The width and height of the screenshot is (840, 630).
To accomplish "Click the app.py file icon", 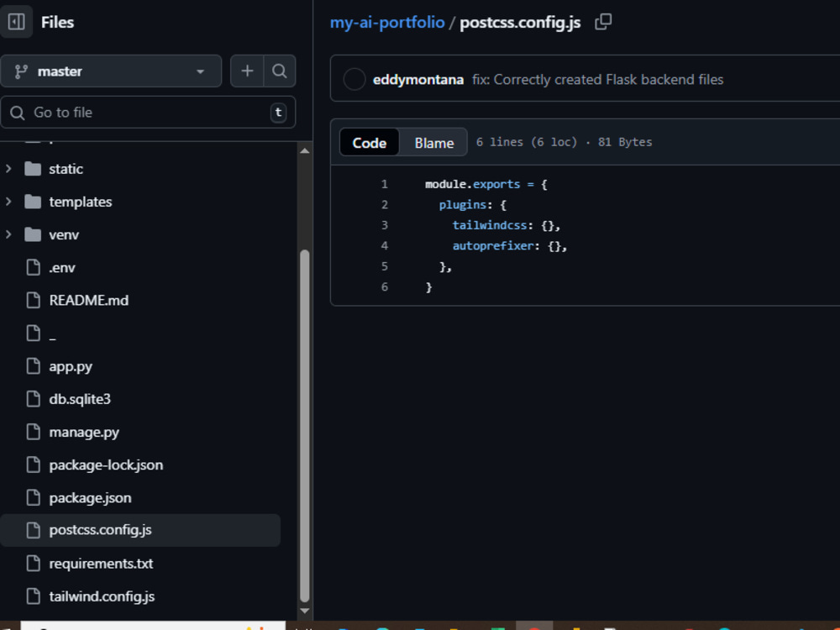I will pyautogui.click(x=34, y=366).
